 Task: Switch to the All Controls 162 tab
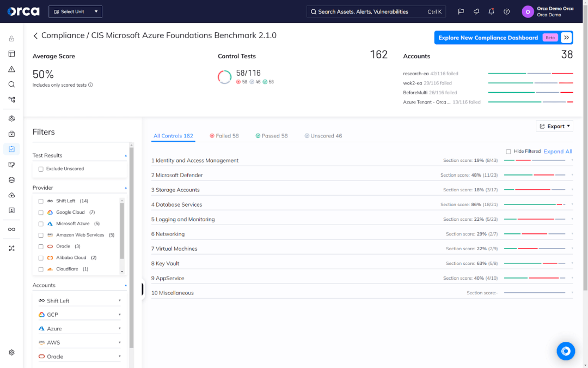point(173,136)
